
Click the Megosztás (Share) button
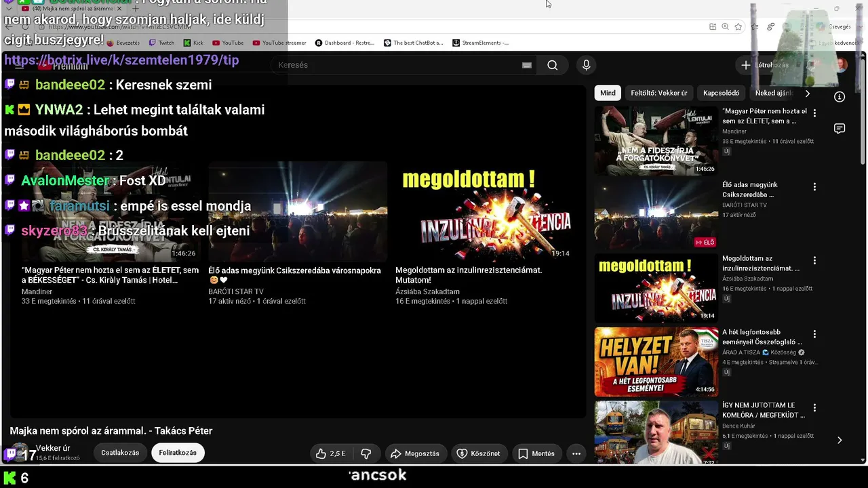pyautogui.click(x=414, y=453)
